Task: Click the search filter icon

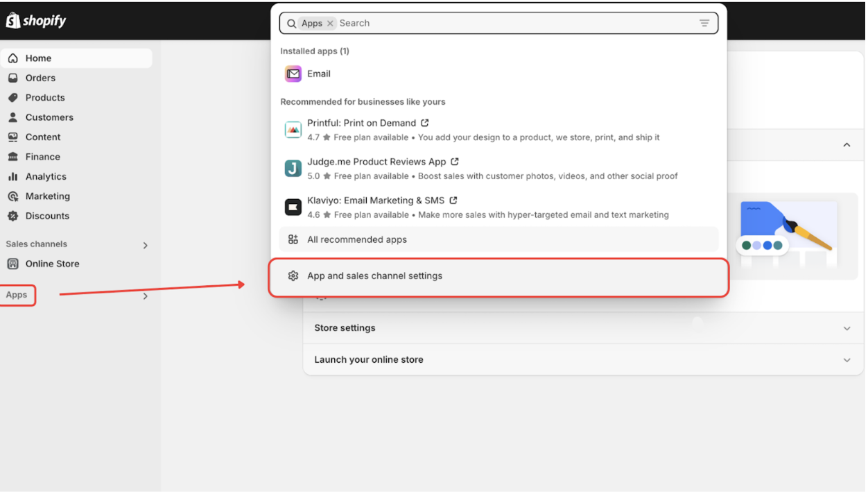Action: pyautogui.click(x=704, y=24)
